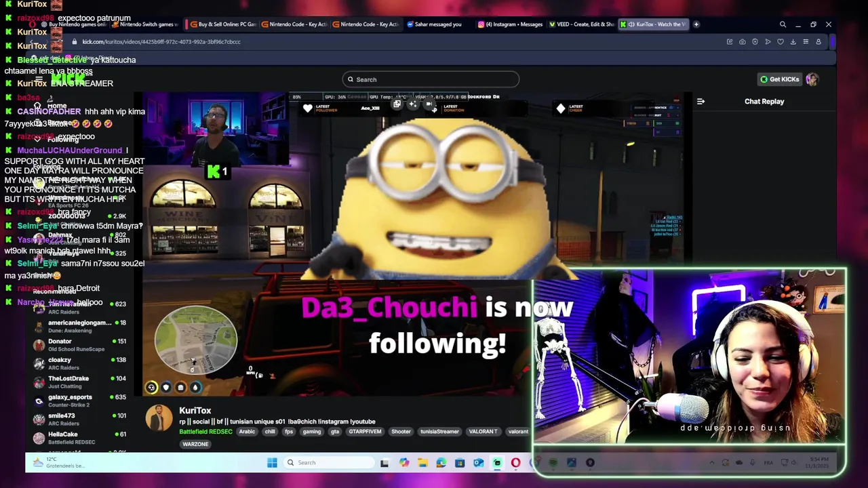Screen dimensions: 868x488
Task: Open the Buy Nintendo games browser tab
Action: pyautogui.click(x=73, y=24)
